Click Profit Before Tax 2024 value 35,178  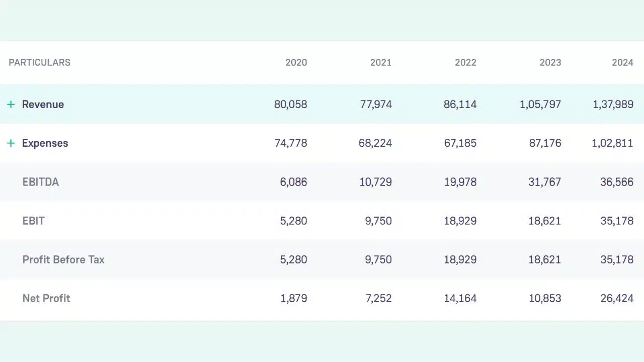617,259
